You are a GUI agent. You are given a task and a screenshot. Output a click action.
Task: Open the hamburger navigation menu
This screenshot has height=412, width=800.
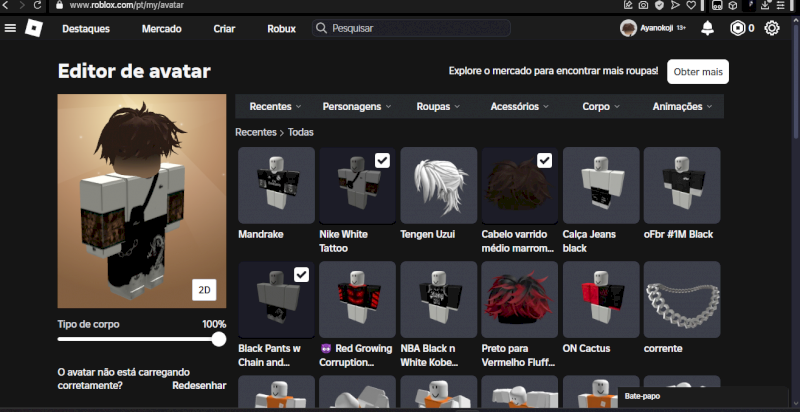[x=10, y=28]
